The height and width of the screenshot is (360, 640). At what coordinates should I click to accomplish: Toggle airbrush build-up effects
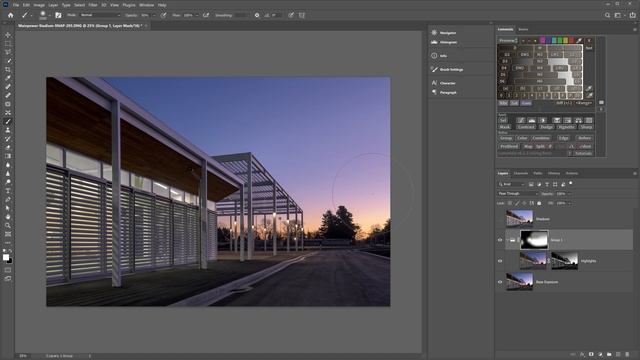pyautogui.click(x=206, y=15)
